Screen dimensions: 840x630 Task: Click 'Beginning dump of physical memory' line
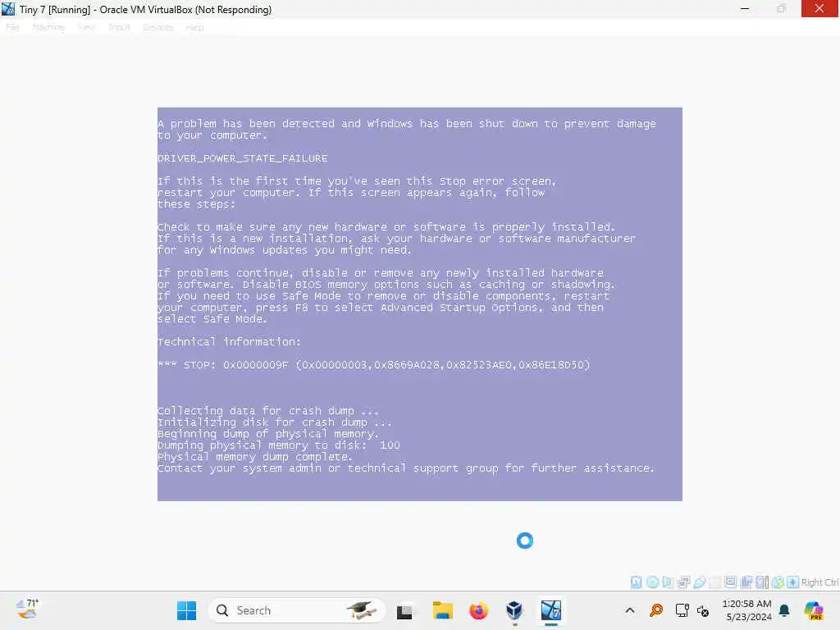click(x=268, y=434)
